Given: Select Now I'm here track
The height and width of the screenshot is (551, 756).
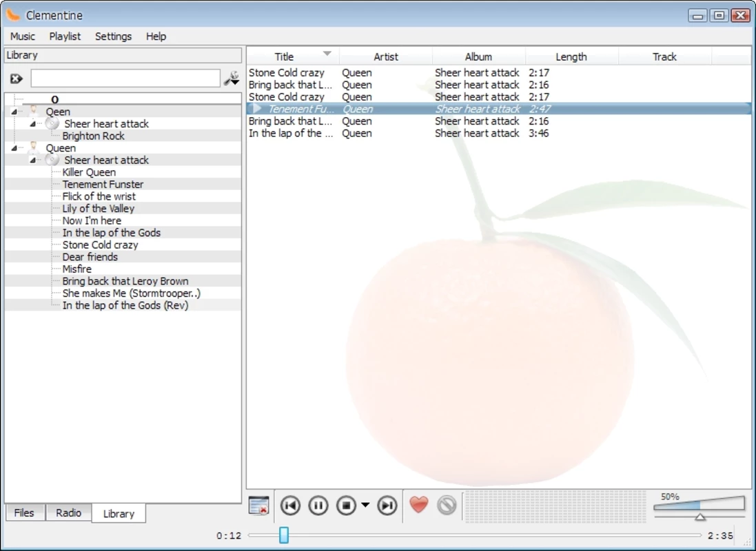Looking at the screenshot, I should [92, 220].
